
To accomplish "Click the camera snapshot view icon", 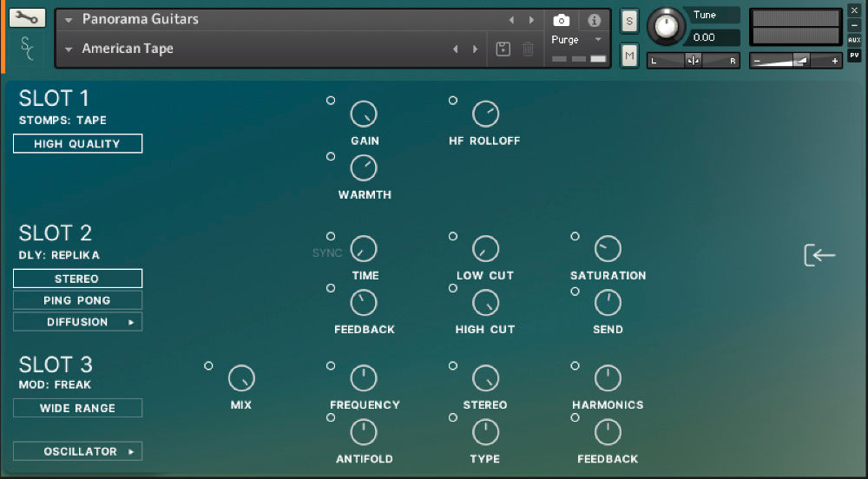I will pyautogui.click(x=561, y=21).
